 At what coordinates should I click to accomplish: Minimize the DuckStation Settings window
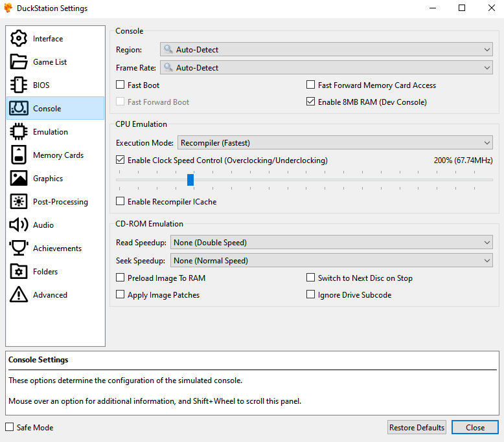(x=433, y=8)
